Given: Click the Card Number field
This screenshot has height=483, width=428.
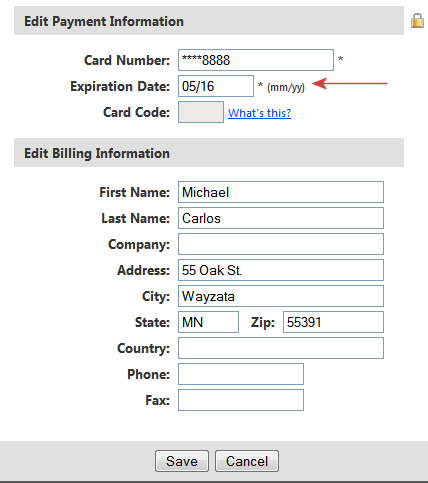Looking at the screenshot, I should click(256, 60).
